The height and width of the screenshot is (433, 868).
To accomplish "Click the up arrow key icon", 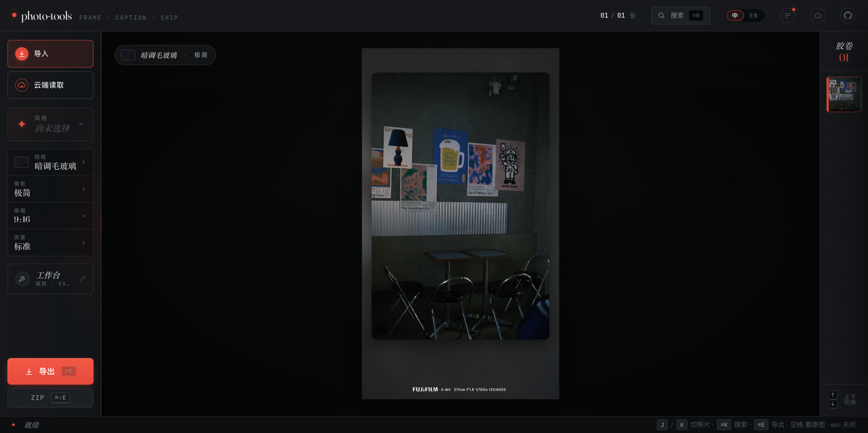I will point(833,395).
